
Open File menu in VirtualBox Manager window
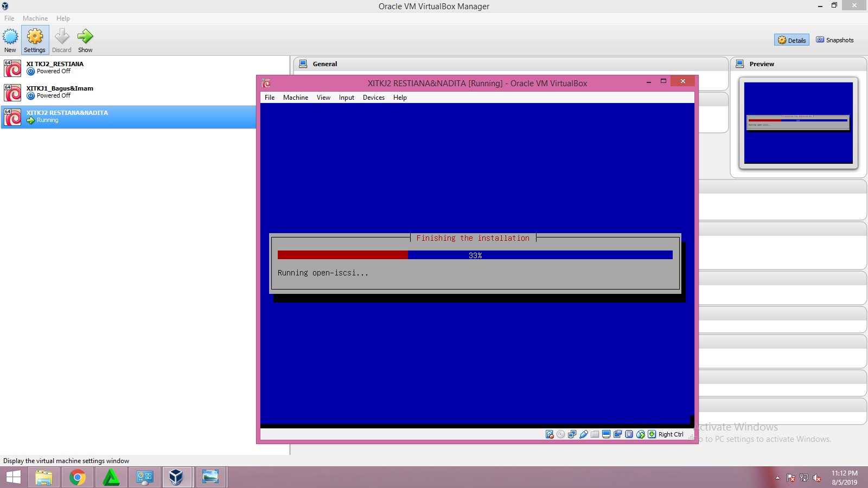tap(9, 18)
